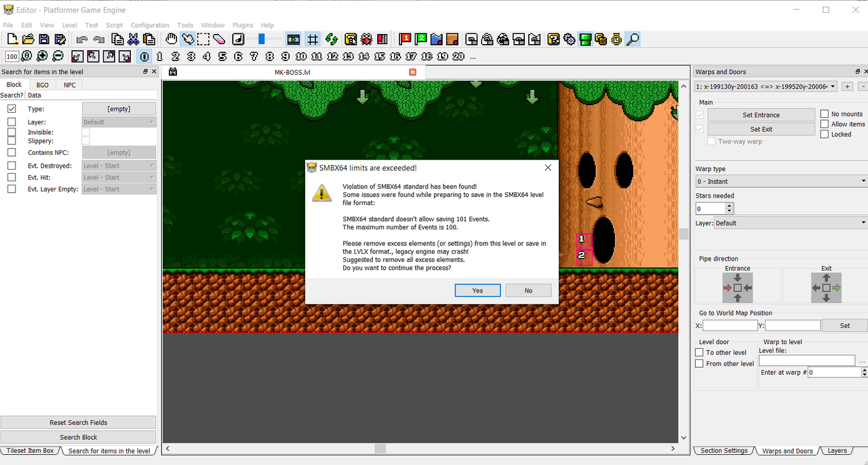Check the From other level box

point(699,364)
